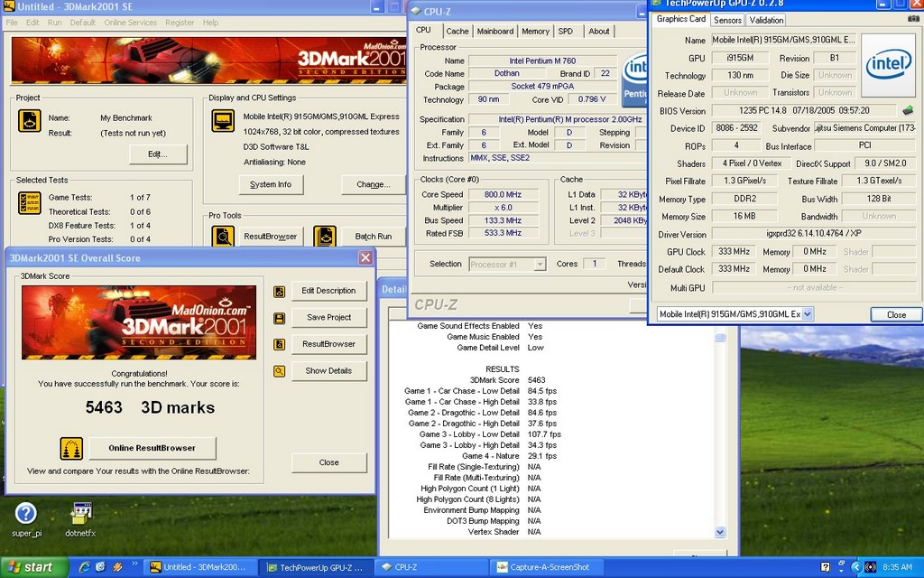Screen dimensions: 924x578
Task: Open the dotnetfx desktop icon
Action: point(80,519)
